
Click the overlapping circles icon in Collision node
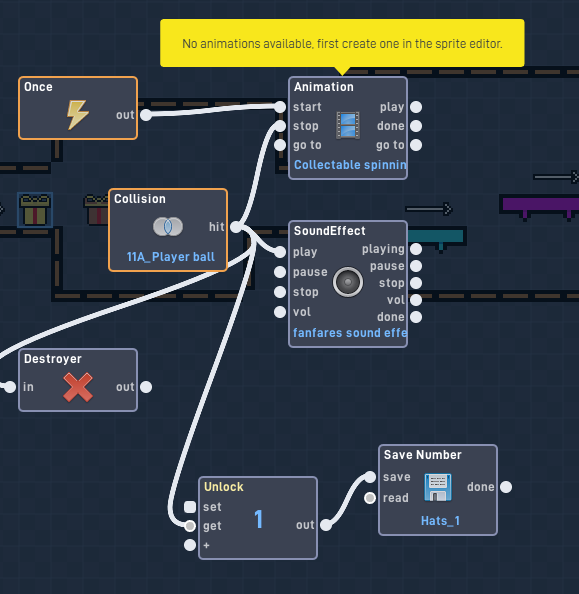pyautogui.click(x=168, y=227)
